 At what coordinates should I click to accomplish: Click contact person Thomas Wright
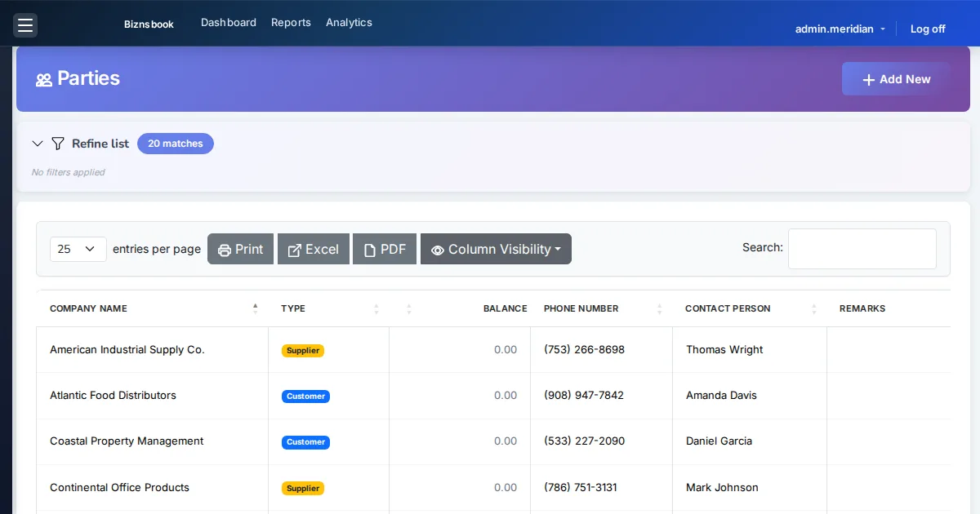pyautogui.click(x=724, y=350)
